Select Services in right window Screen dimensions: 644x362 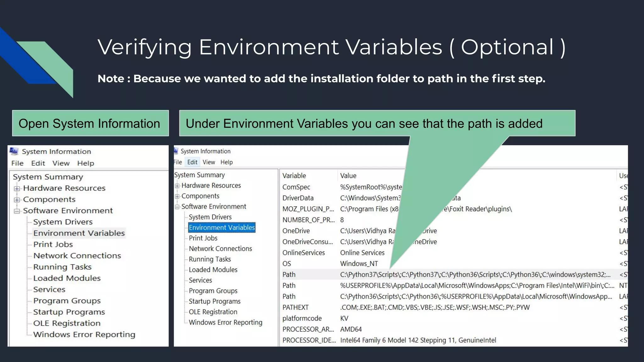point(200,280)
